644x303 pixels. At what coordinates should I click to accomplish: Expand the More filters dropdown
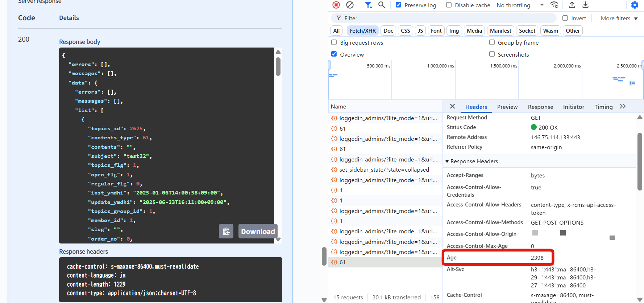(x=619, y=18)
